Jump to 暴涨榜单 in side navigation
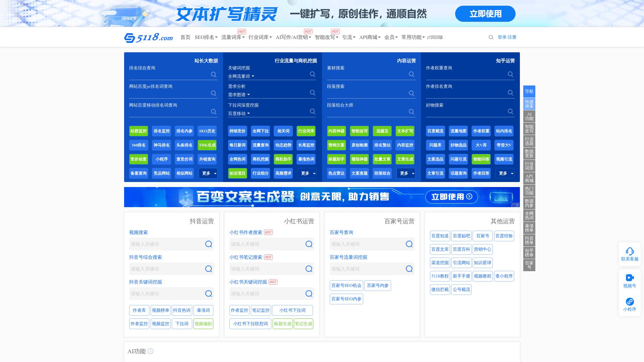The height and width of the screenshot is (362, 644). click(x=529, y=228)
